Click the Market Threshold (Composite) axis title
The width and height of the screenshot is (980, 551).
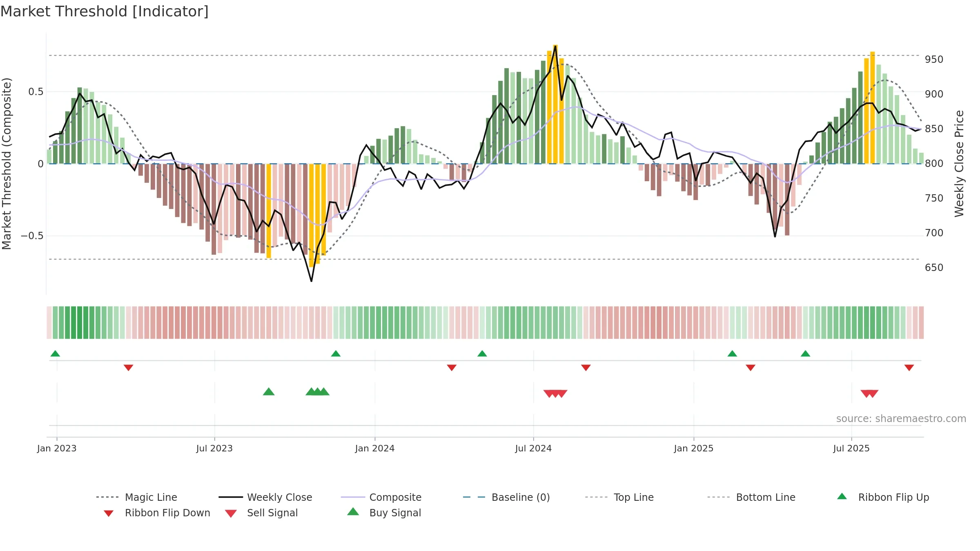pos(7,164)
